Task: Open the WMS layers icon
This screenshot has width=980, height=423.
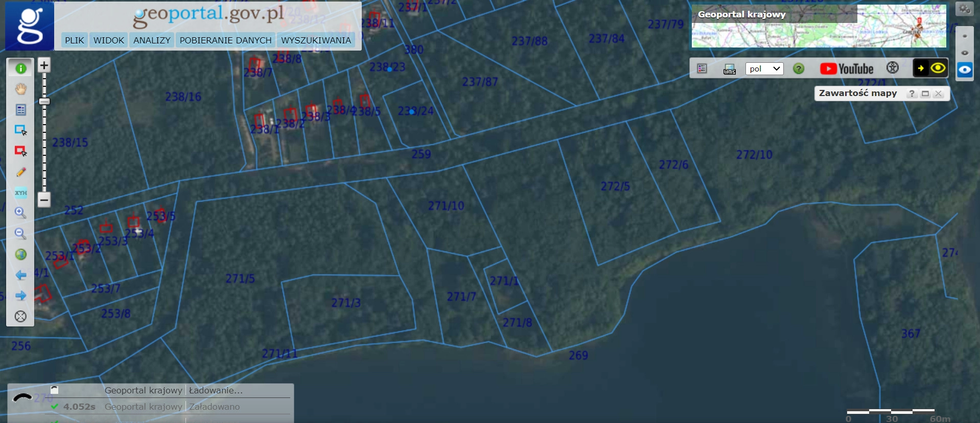Action: (x=729, y=69)
